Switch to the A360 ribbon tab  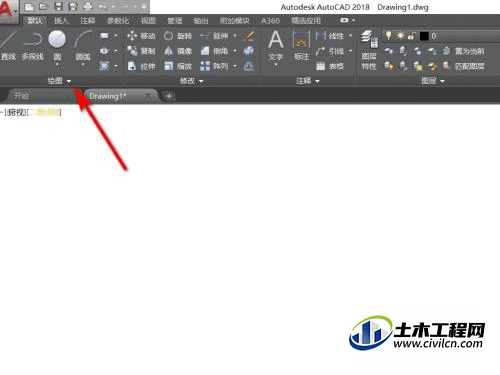270,21
